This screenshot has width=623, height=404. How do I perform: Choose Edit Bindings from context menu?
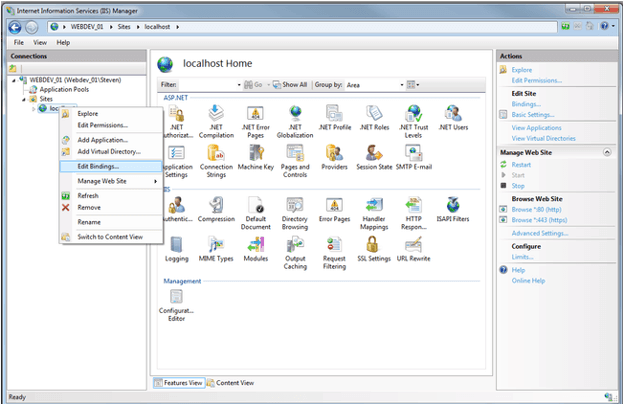[x=111, y=166]
